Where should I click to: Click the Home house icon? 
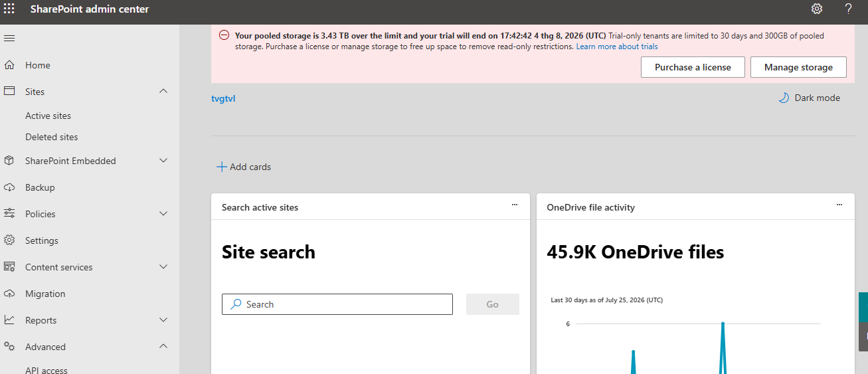9,65
